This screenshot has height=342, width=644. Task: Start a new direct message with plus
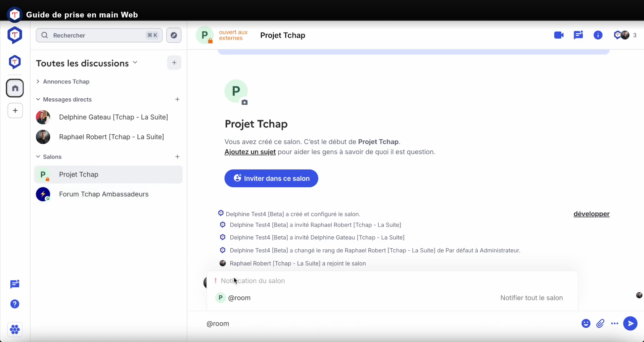click(x=178, y=99)
